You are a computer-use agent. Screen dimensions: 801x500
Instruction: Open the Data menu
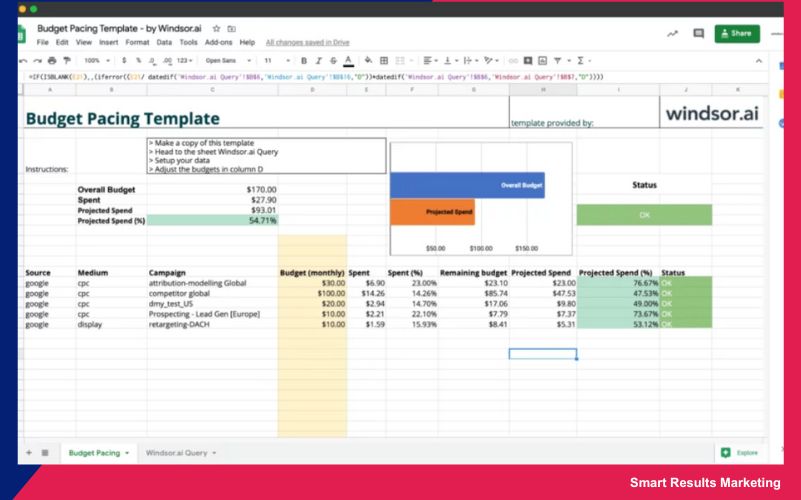tap(164, 42)
